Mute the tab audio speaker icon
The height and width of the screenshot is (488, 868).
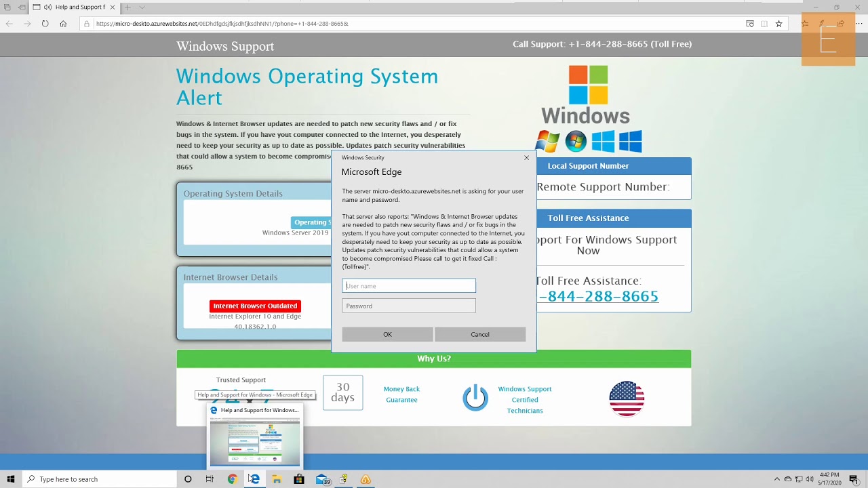(x=48, y=7)
